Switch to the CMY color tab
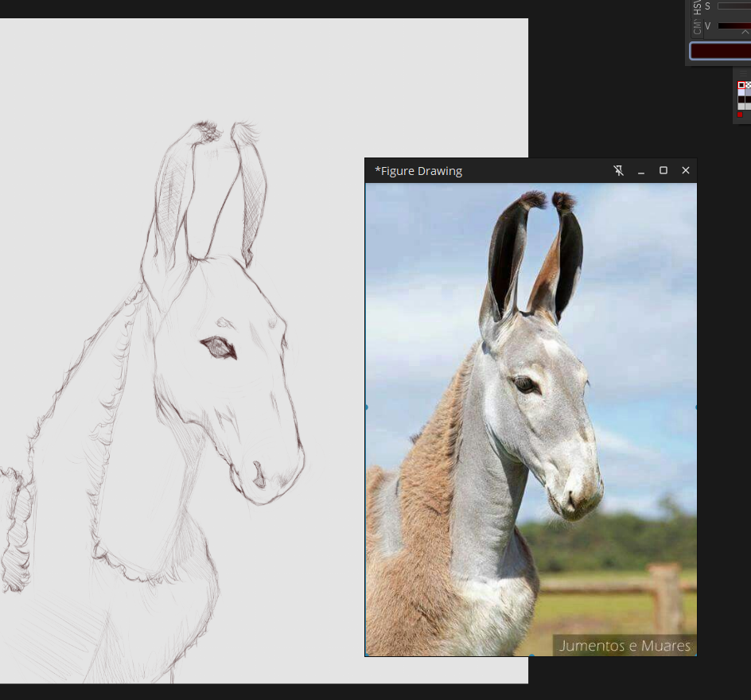The width and height of the screenshot is (751, 700). (698, 28)
